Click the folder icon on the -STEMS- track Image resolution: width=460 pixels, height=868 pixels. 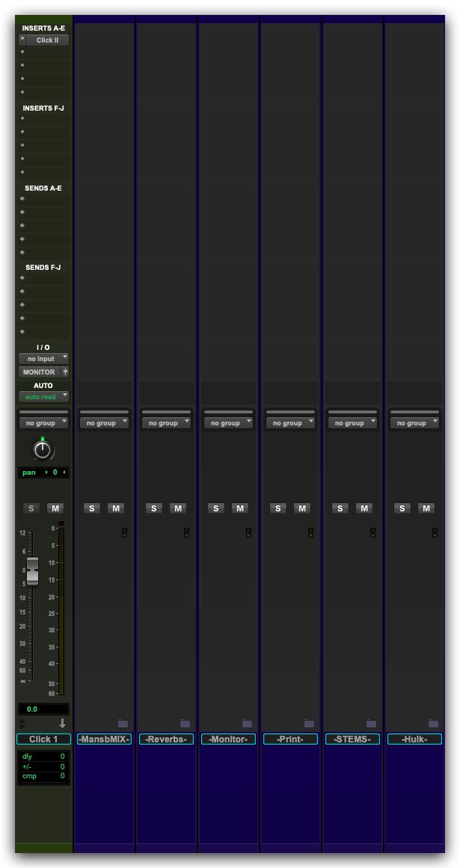[371, 723]
